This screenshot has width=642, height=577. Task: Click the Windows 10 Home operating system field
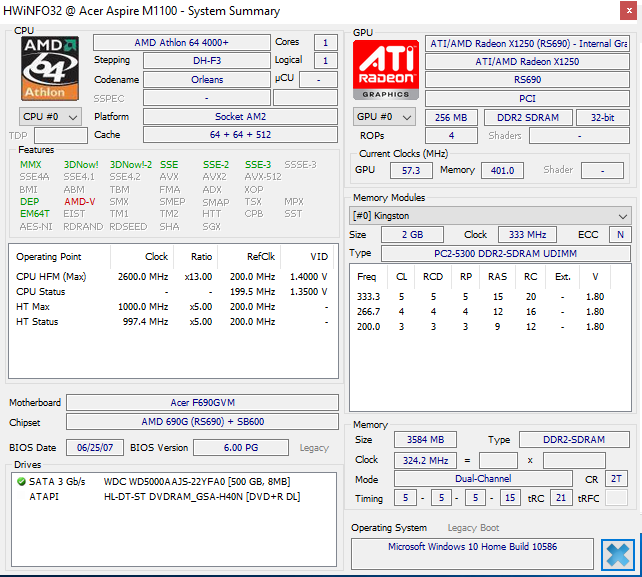click(x=473, y=548)
